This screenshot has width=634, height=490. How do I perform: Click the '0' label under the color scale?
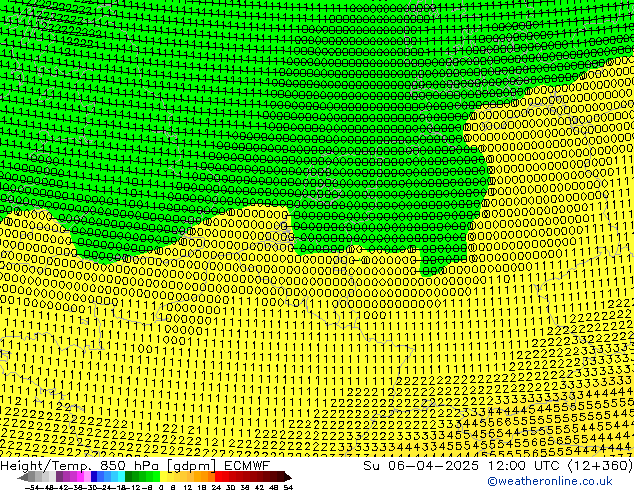[161, 487]
